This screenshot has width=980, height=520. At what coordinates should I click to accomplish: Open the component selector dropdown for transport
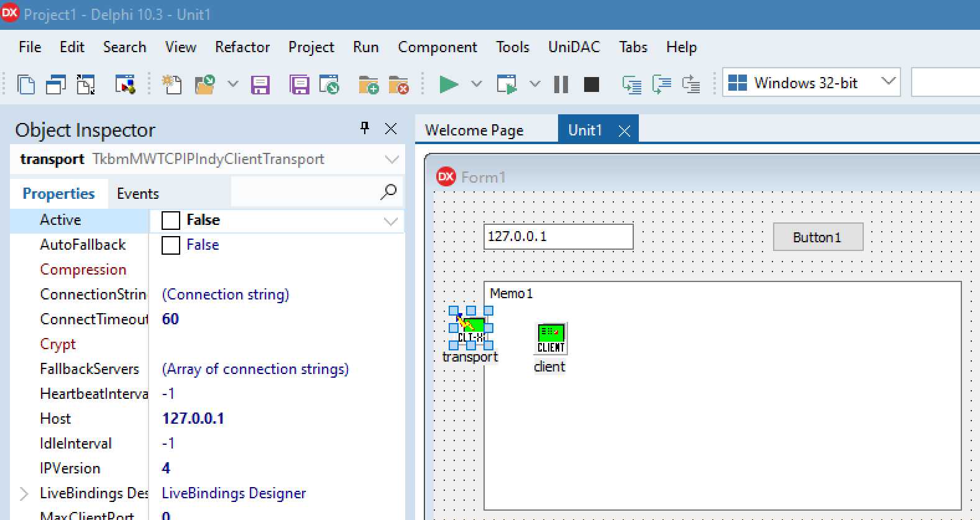click(392, 160)
